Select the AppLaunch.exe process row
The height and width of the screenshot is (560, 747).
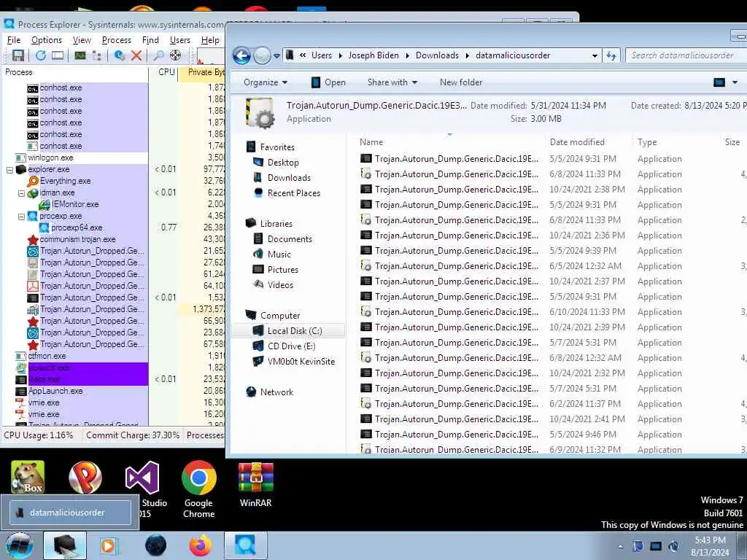[55, 391]
